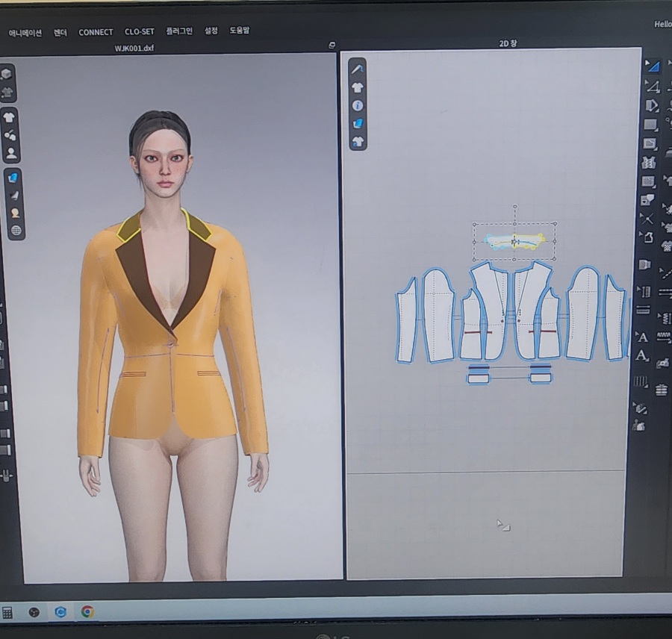Toggle the info icon in 2D window
Screen dimensions: 672x639
[x=358, y=106]
